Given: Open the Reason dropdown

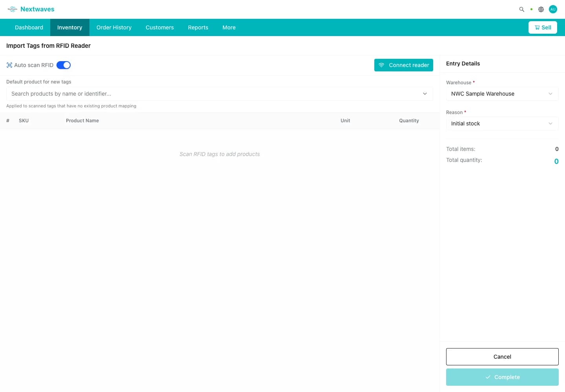Looking at the screenshot, I should [502, 123].
